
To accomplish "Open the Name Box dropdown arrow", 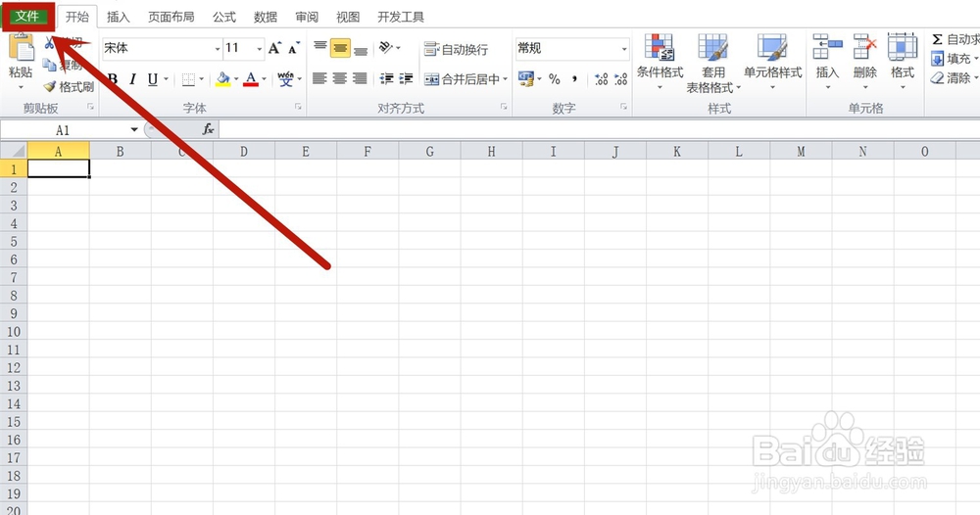I will click(134, 130).
